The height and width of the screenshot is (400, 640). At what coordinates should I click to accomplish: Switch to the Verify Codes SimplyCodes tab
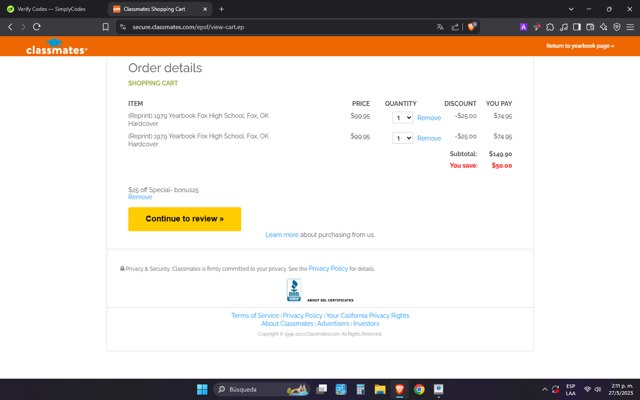point(52,9)
